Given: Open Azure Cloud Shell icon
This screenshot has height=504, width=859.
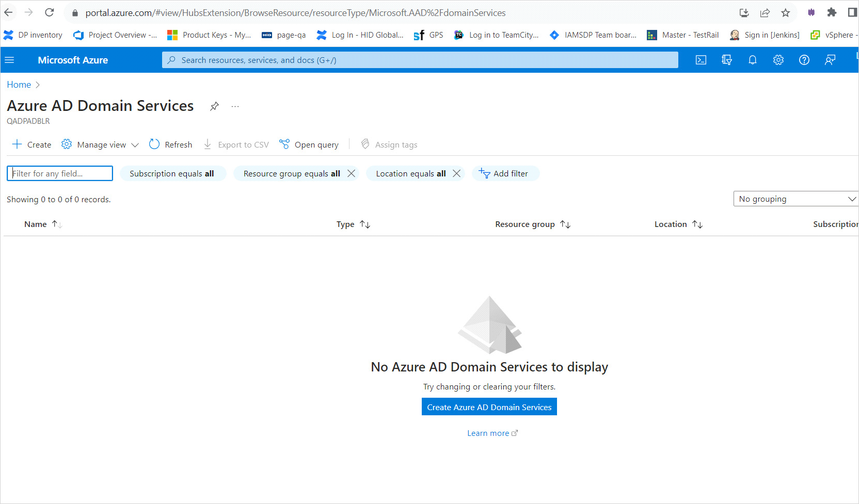Looking at the screenshot, I should [701, 60].
